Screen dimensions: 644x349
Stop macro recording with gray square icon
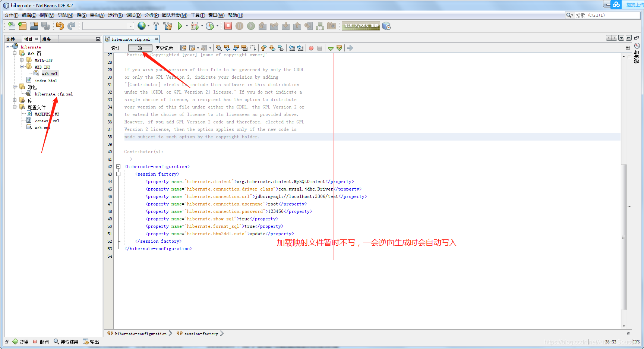tap(320, 48)
